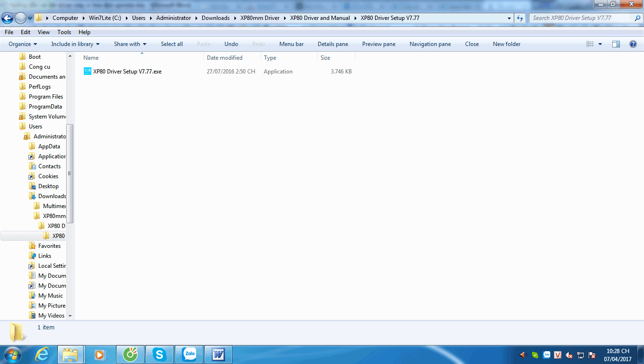644x364 pixels.
Task: Open the Organize dropdown menu
Action: point(23,44)
